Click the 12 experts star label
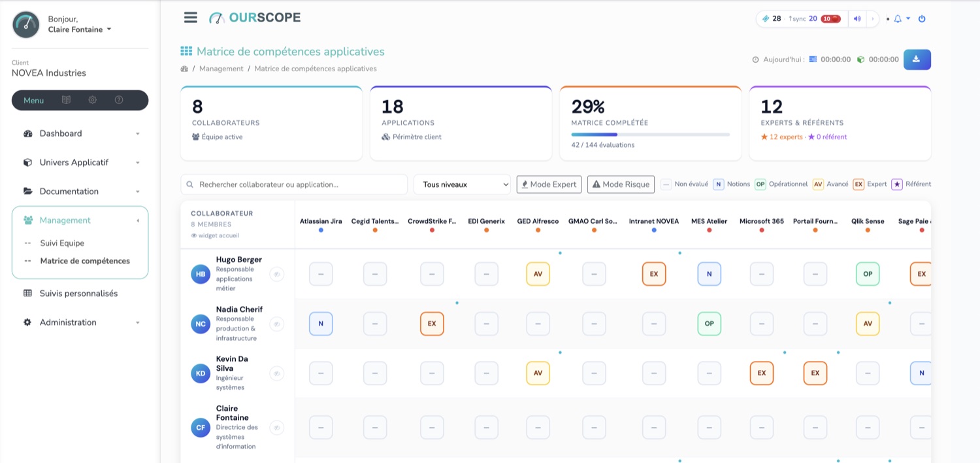The image size is (980, 463). pyautogui.click(x=781, y=137)
